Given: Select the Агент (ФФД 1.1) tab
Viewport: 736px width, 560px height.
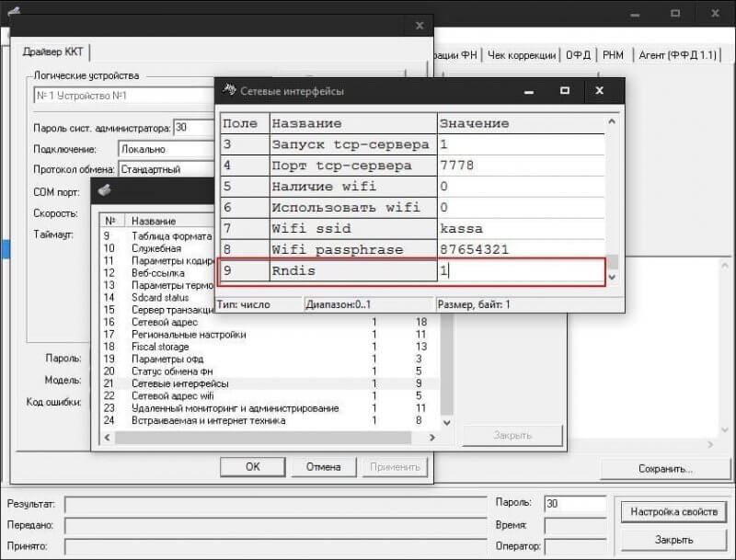Looking at the screenshot, I should (x=679, y=54).
